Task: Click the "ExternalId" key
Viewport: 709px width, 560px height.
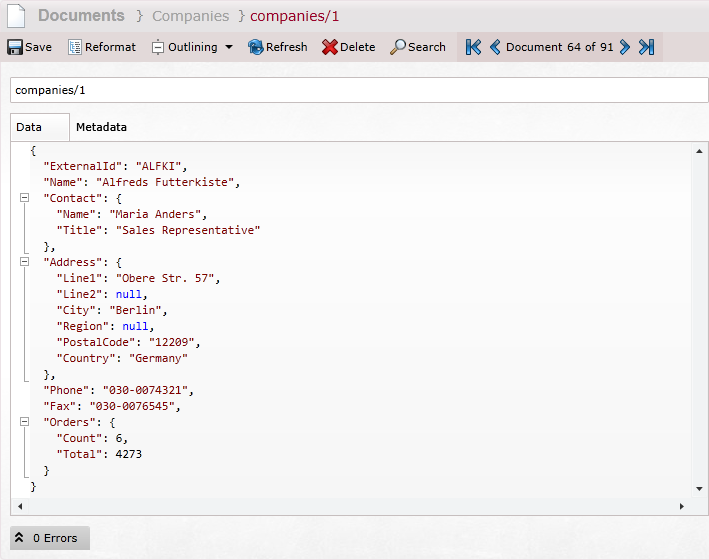Action: pyautogui.click(x=83, y=166)
